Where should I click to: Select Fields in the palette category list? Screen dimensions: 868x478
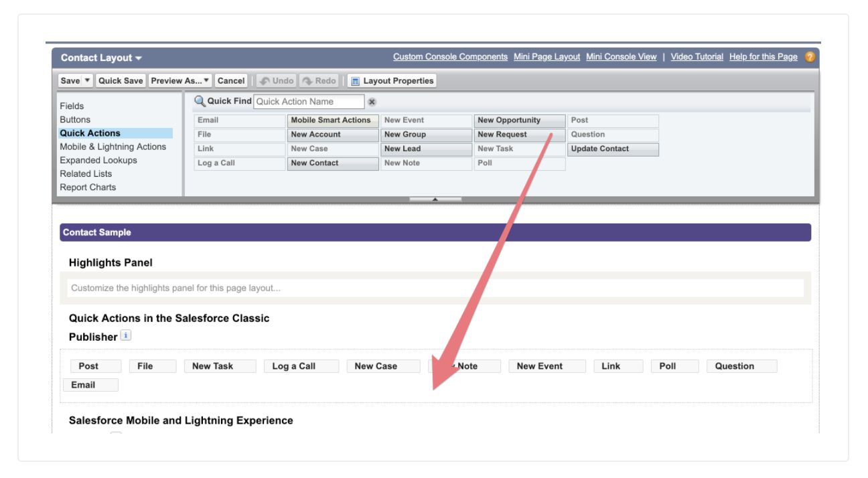[x=72, y=106]
